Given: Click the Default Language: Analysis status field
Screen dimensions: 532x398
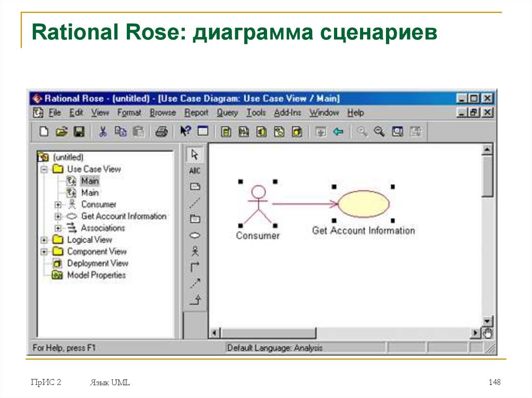Looking at the screenshot, I should click(x=305, y=348).
